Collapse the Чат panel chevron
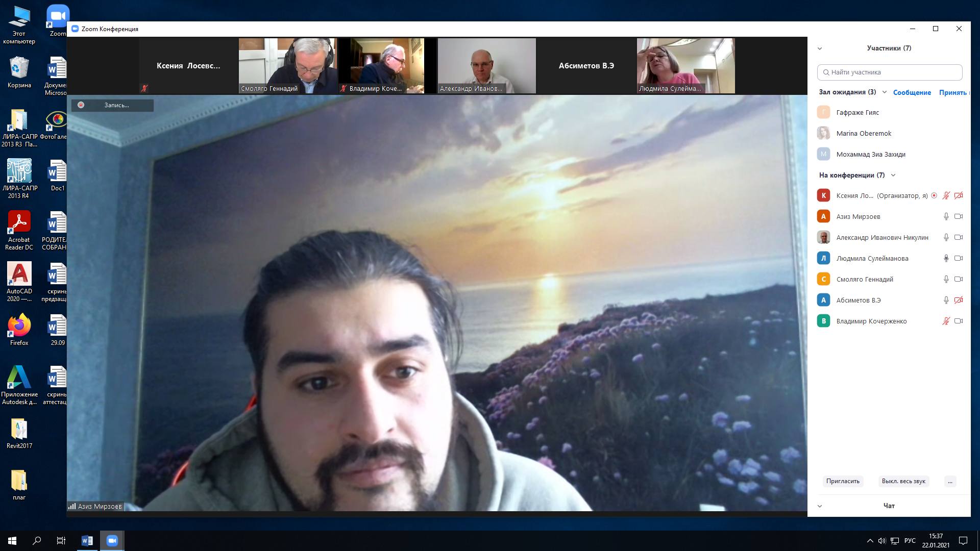The height and width of the screenshot is (551, 980). (820, 506)
